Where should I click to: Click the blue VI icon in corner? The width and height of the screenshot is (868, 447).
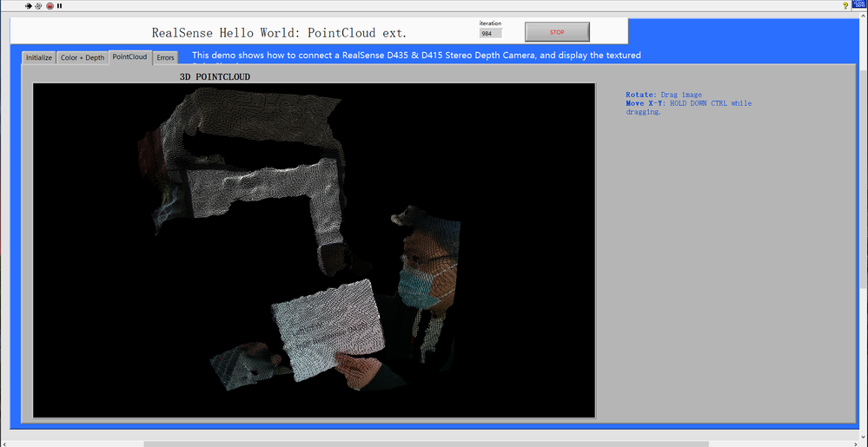pos(859,5)
